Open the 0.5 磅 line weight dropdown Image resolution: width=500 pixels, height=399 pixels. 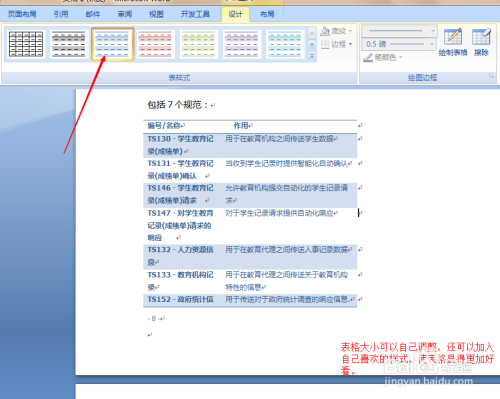coord(399,44)
